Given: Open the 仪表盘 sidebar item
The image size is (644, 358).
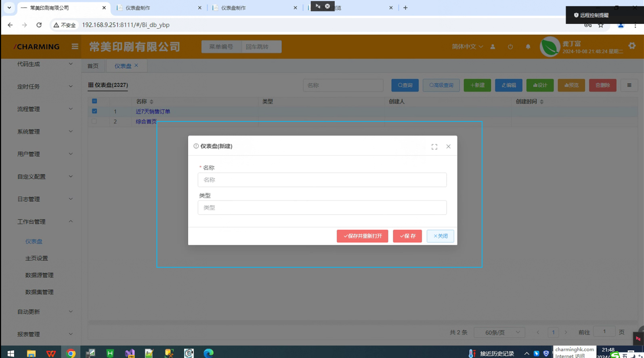Looking at the screenshot, I should click(x=34, y=241).
